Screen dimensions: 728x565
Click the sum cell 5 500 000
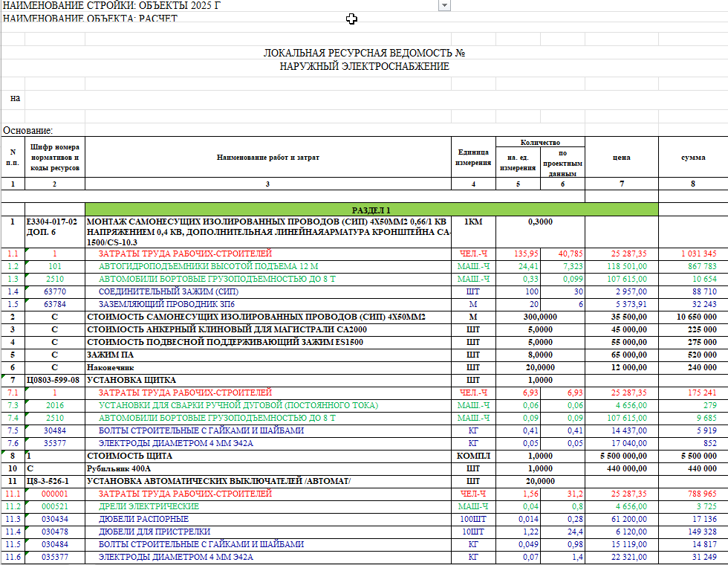(693, 456)
